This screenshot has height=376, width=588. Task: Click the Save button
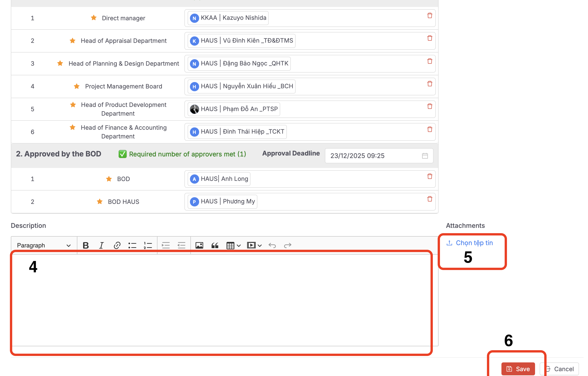pos(518,369)
